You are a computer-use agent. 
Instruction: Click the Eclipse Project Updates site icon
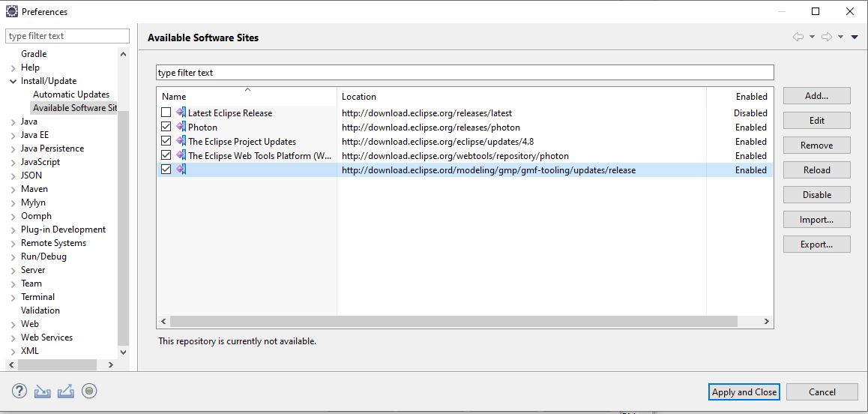pyautogui.click(x=181, y=142)
